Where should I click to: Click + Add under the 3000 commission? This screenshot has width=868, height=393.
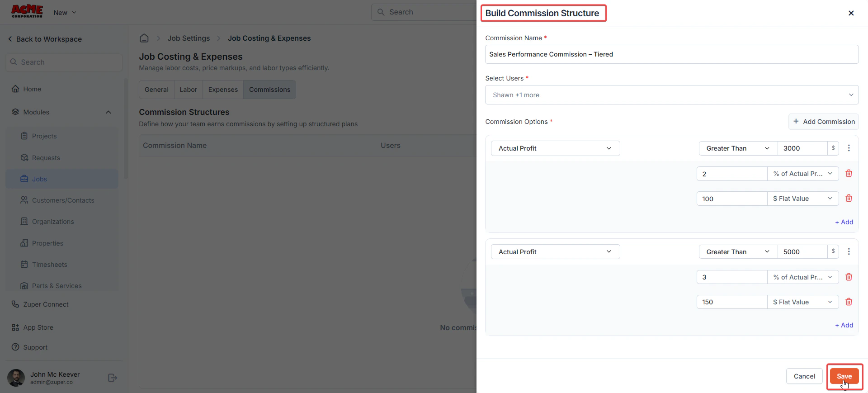click(844, 222)
